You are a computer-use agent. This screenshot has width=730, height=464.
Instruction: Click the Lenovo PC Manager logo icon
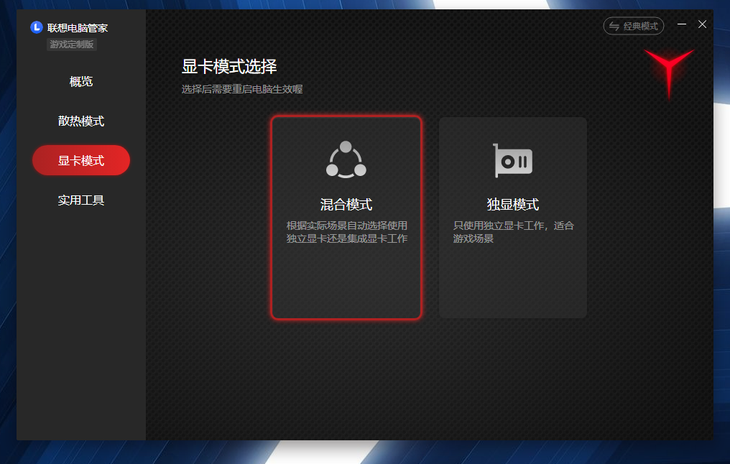point(37,28)
